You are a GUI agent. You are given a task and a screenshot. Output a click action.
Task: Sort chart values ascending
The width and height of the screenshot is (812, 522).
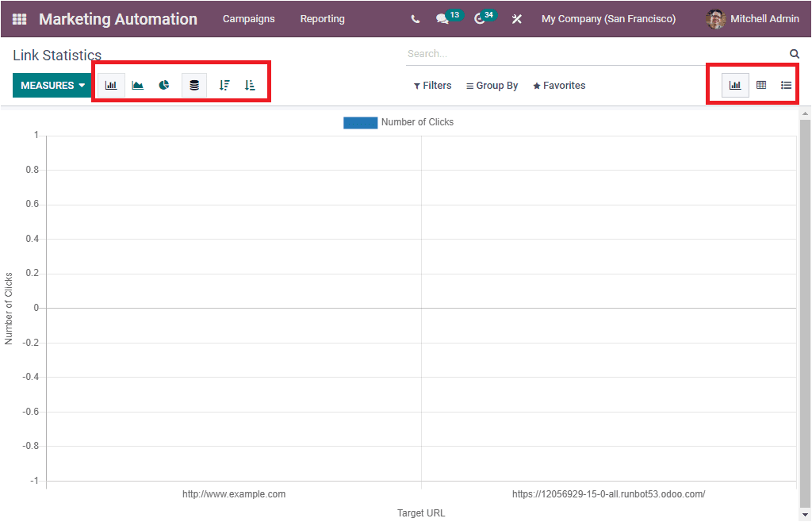250,85
